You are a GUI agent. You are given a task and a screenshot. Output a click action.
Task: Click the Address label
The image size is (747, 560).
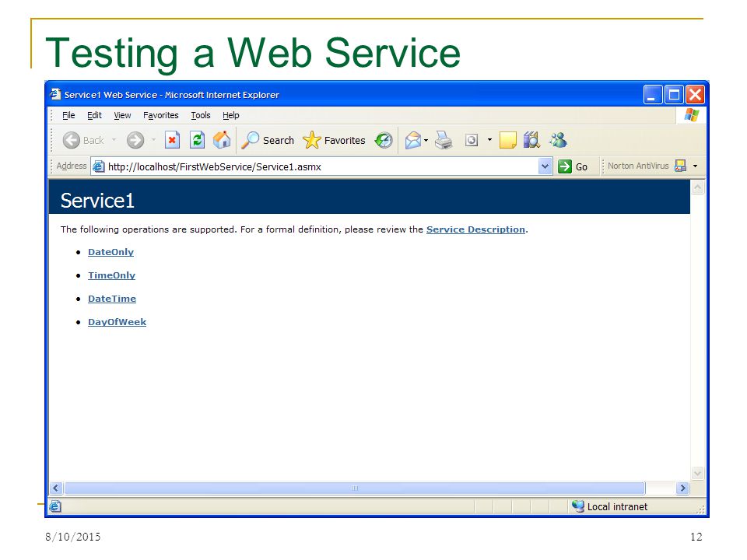(x=72, y=166)
